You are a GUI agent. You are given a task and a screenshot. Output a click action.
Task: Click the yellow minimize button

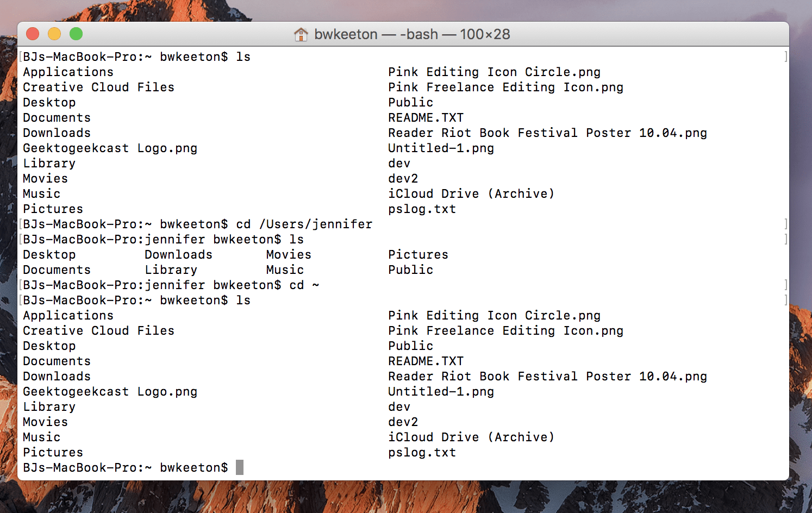tap(54, 34)
